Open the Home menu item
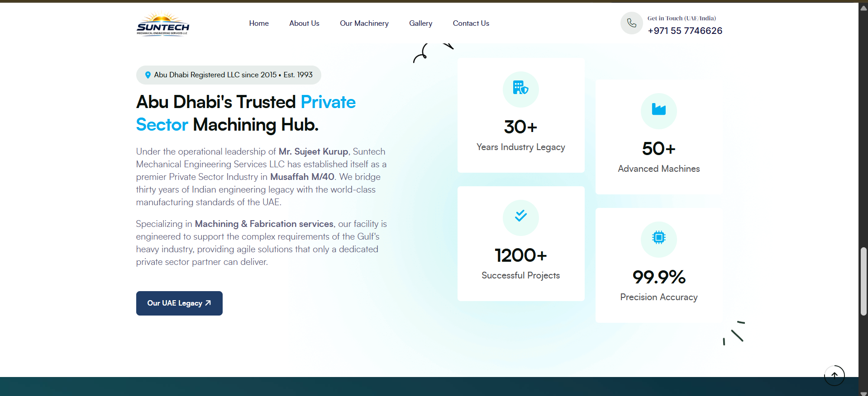Viewport: 868px width, 396px height. tap(259, 24)
